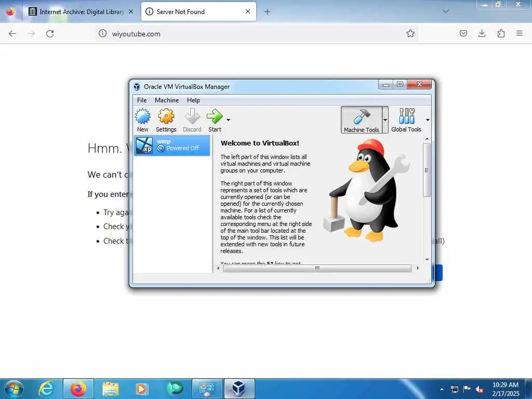Click the horizontal scroll right arrow
The width and height of the screenshot is (532, 399).
(418, 268)
